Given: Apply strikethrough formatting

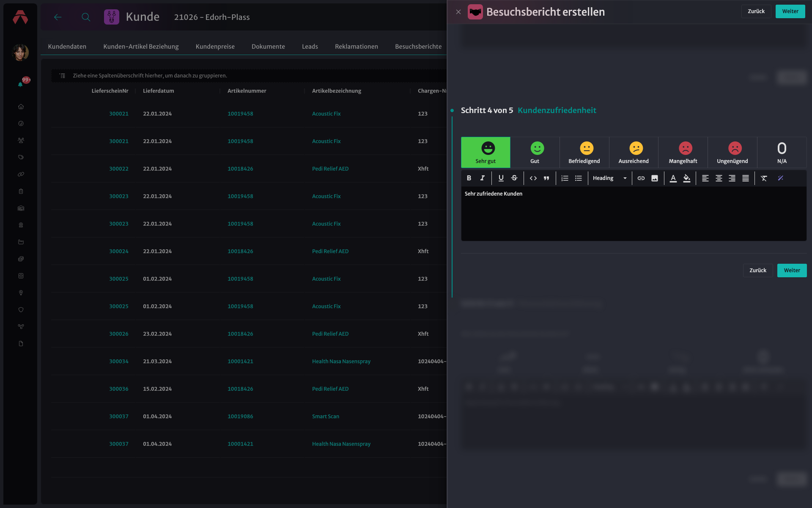Looking at the screenshot, I should click(514, 178).
